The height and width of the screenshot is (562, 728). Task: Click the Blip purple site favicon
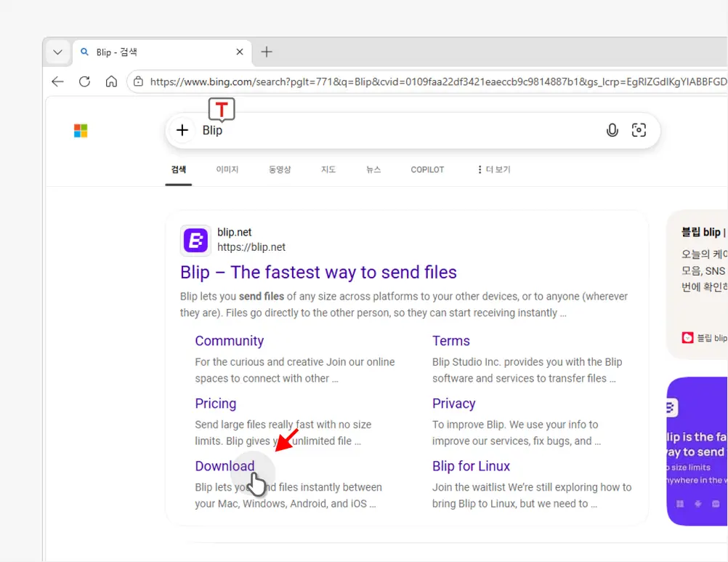(x=195, y=240)
